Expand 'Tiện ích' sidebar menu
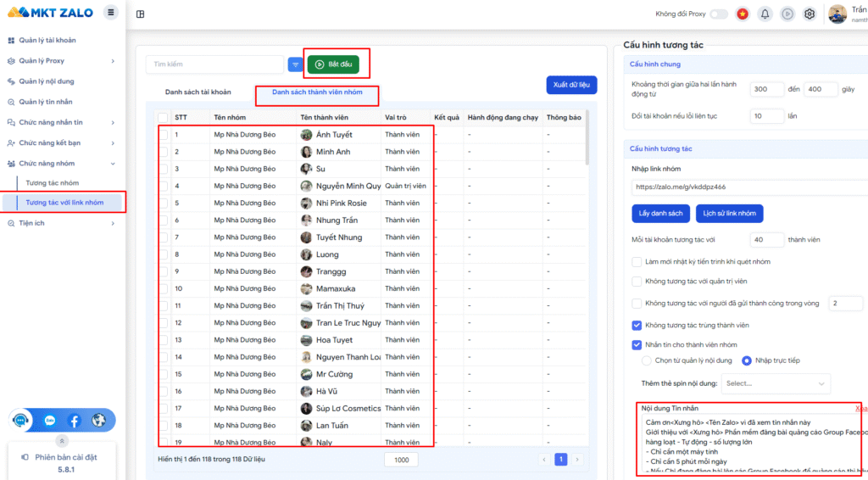Viewport: 868px width, 480px height. point(59,223)
